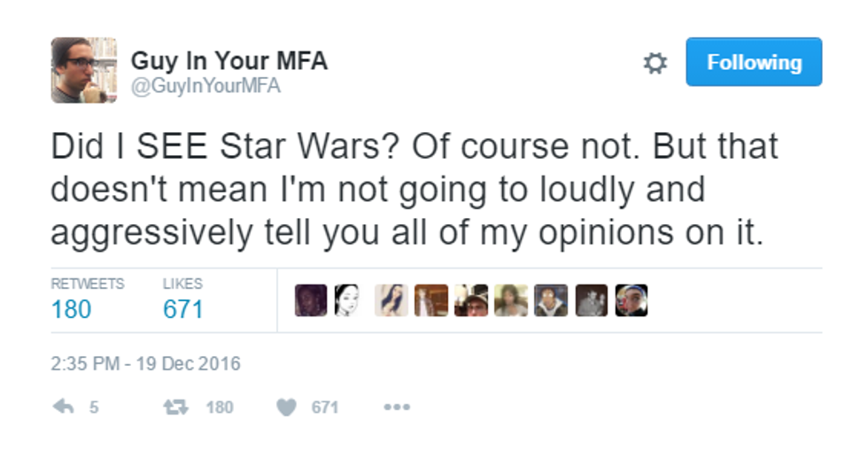The width and height of the screenshot is (868, 459).
Task: Click the cartoon character with glasses avatar
Action: click(x=550, y=300)
